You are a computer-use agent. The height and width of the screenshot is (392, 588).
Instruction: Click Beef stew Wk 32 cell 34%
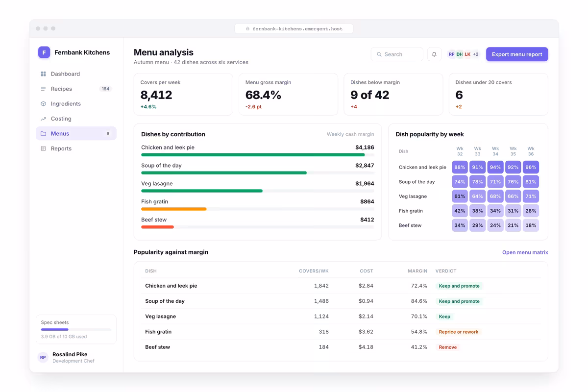[460, 225]
